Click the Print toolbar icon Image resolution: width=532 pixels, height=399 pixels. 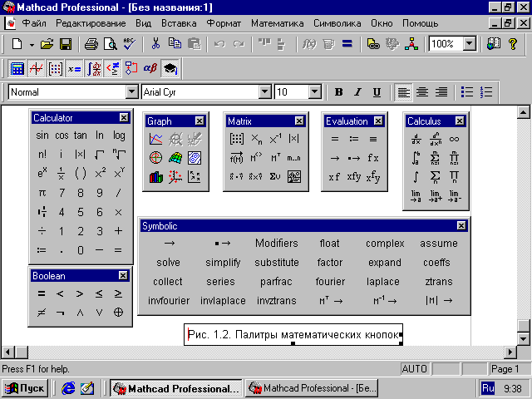click(91, 44)
